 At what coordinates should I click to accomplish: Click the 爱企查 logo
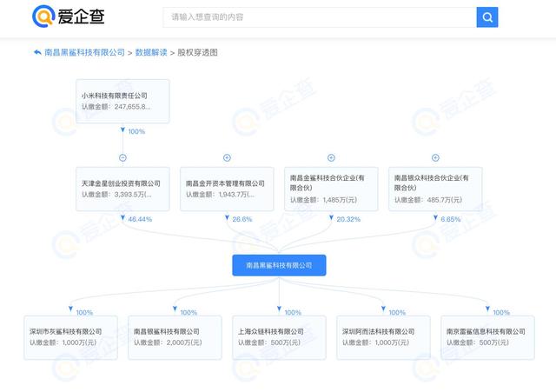(68, 17)
